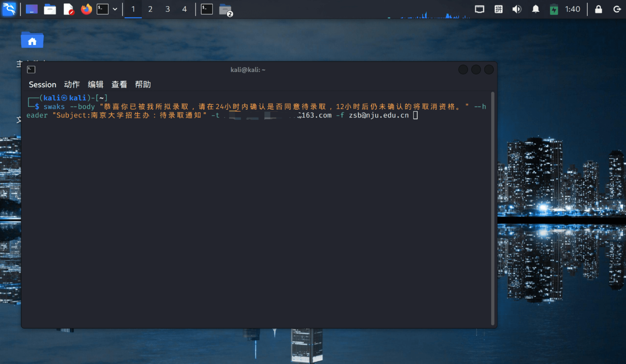The width and height of the screenshot is (626, 364).
Task: Open the volume control speaker icon
Action: click(516, 9)
